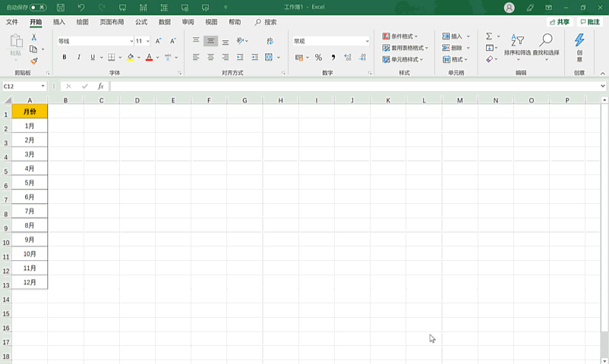The height and width of the screenshot is (364, 609).
Task: Apply italic formatting
Action: [79, 57]
